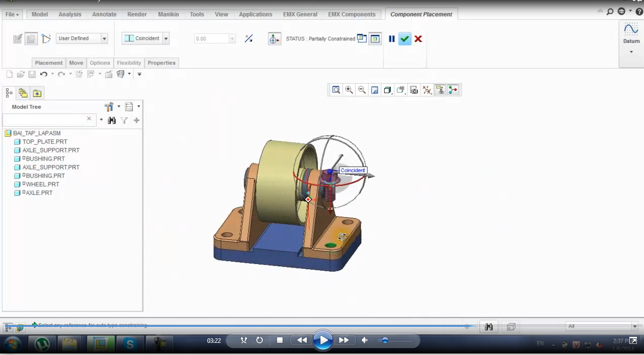
Task: Pause the component placement
Action: (392, 38)
